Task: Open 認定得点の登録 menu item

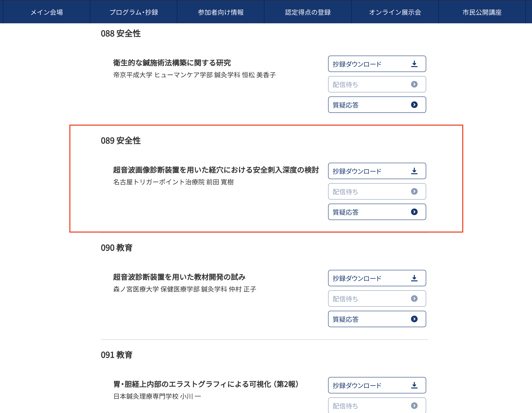Action: (x=308, y=12)
